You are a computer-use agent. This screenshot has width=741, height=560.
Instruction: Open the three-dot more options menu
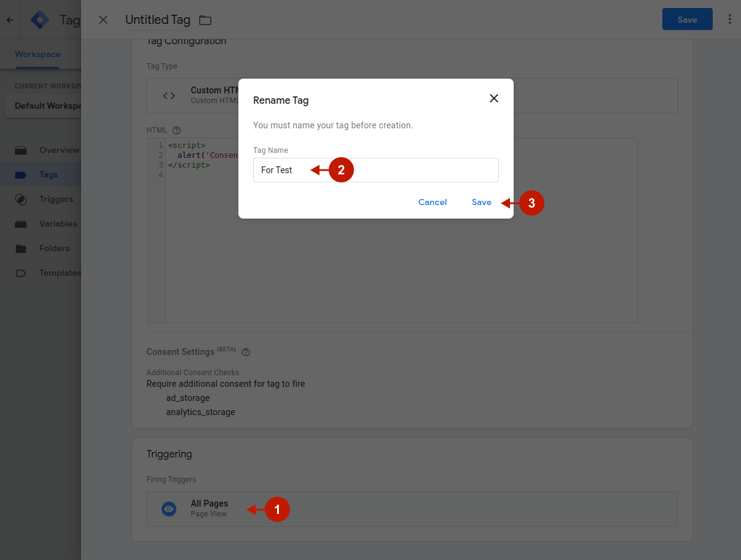pyautogui.click(x=729, y=20)
